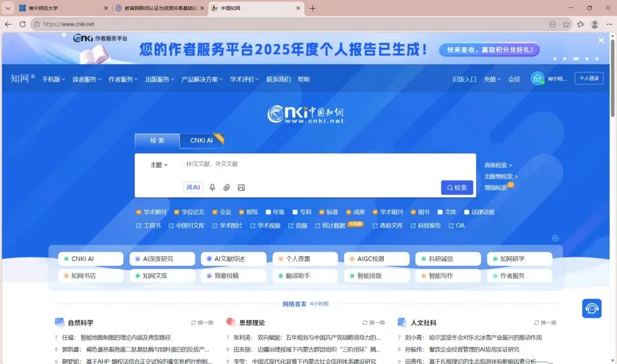
Task: Expand the 主题 search field dropdown
Action: 159,165
